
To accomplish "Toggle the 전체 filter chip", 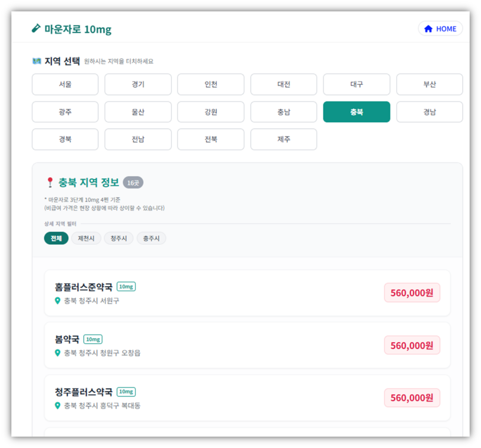I will pyautogui.click(x=56, y=238).
